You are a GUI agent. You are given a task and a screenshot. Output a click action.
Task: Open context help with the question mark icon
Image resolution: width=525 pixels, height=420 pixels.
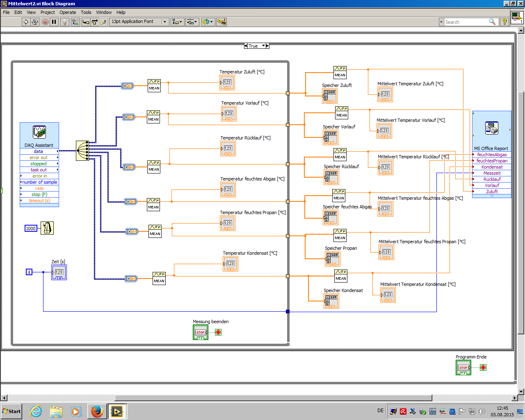pyautogui.click(x=504, y=22)
